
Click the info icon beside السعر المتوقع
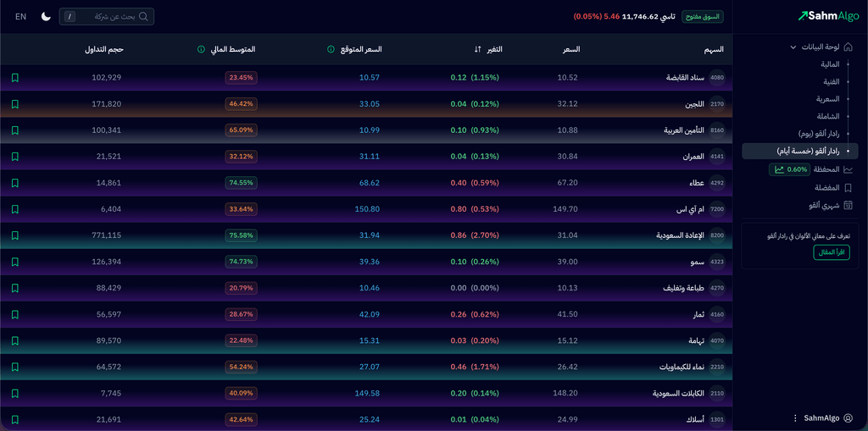click(331, 49)
